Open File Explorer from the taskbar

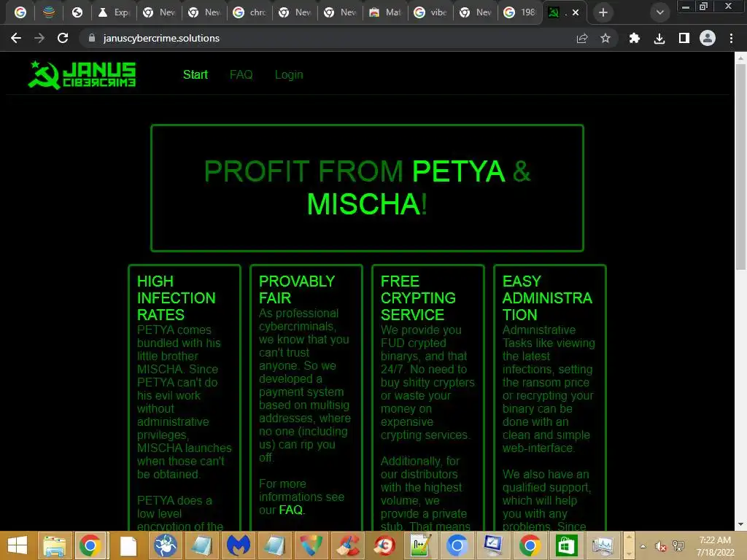coord(54,545)
